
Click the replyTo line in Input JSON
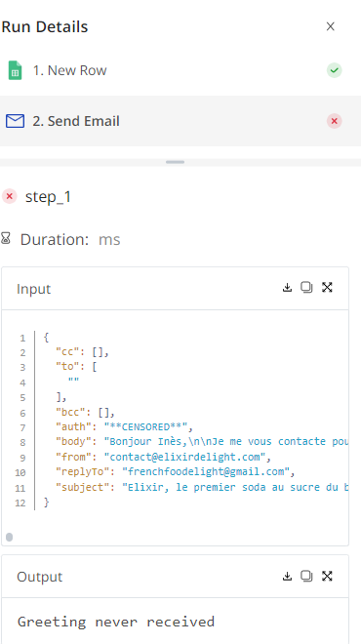pyautogui.click(x=176, y=472)
